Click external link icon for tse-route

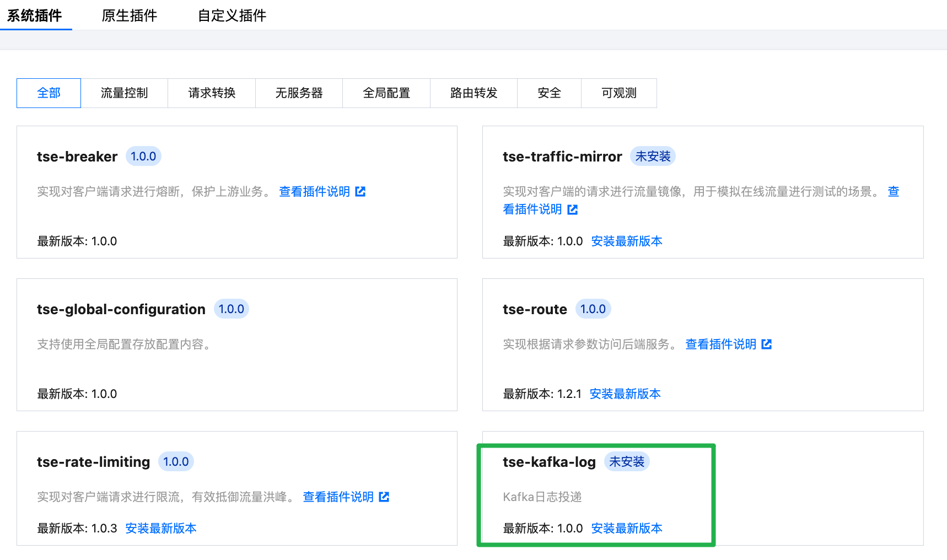coord(767,344)
